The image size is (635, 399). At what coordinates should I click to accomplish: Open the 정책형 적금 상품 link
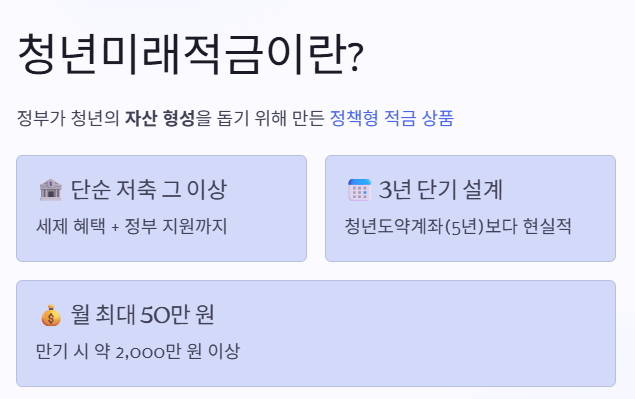[392, 118]
